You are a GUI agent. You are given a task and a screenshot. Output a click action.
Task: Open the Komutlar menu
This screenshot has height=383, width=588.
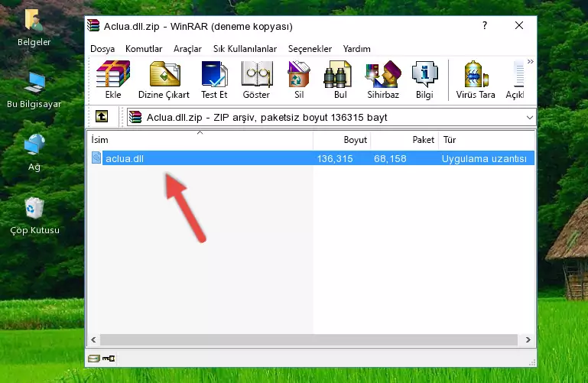click(x=144, y=49)
